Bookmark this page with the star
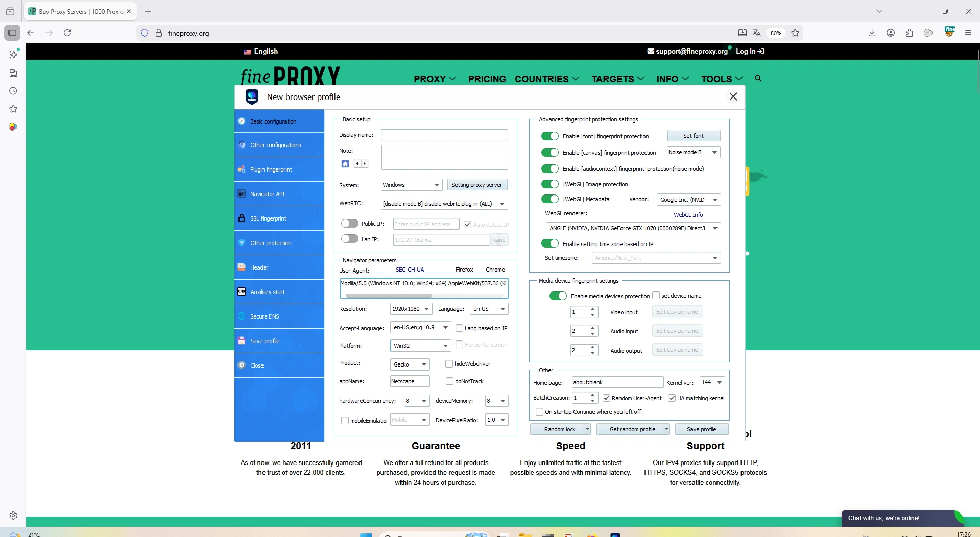This screenshot has height=537, width=980. 795,33
